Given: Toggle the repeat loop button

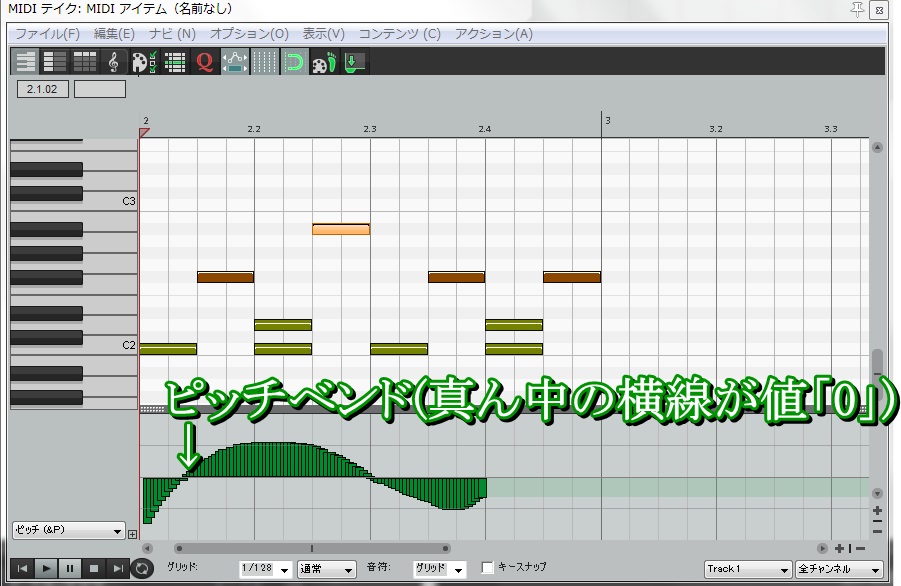Looking at the screenshot, I should coord(141,569).
